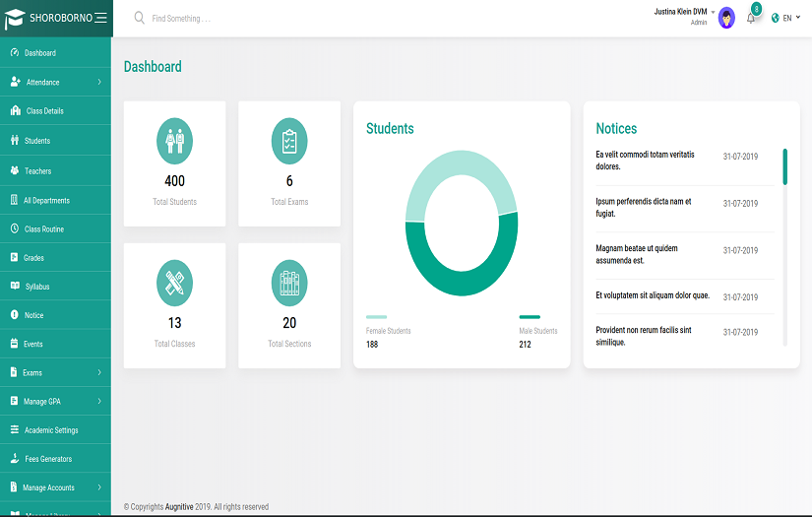This screenshot has height=517, width=812.
Task: Open notice 'Et voluptatem sit aliquam dolor quae'
Action: pos(653,295)
